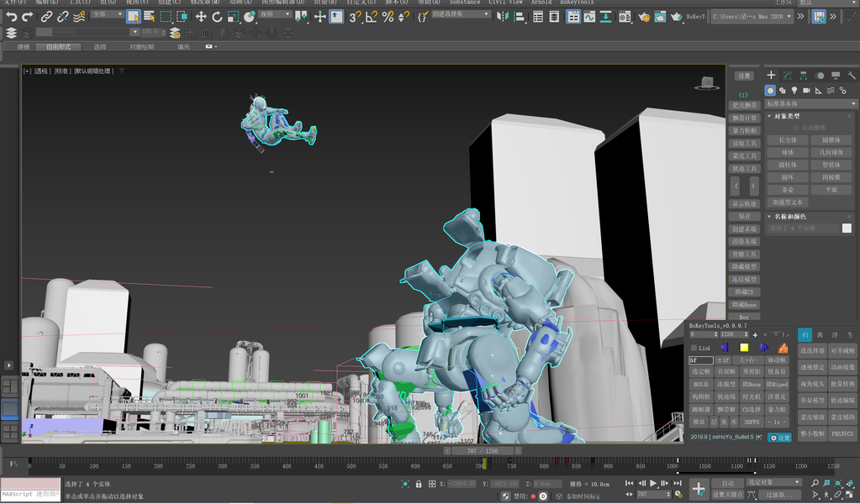Viewport: 860px width, 504px height.
Task: Open the project path dropdown
Action: click(752, 17)
